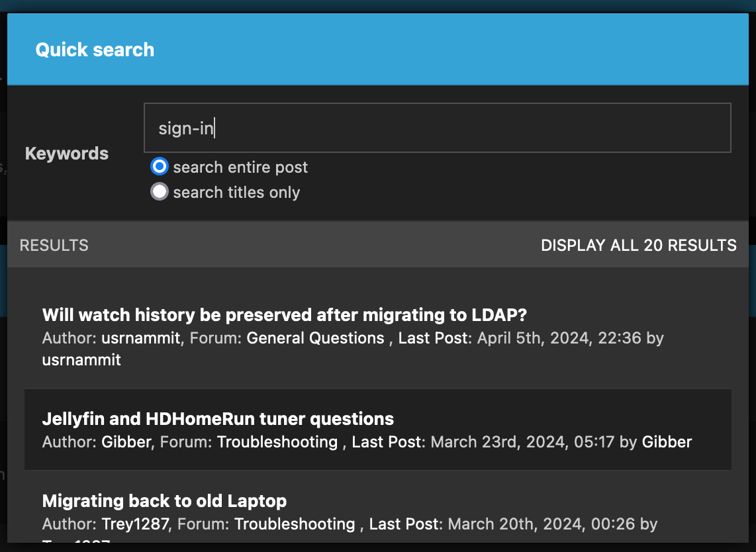Select the 'search entire post' radio button
The height and width of the screenshot is (552, 756).
[x=160, y=167]
